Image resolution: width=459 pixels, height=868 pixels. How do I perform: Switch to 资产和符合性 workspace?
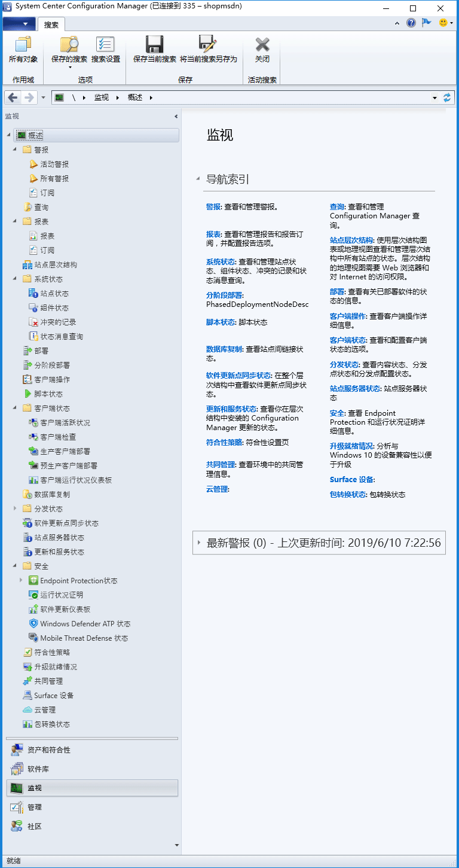pos(93,750)
